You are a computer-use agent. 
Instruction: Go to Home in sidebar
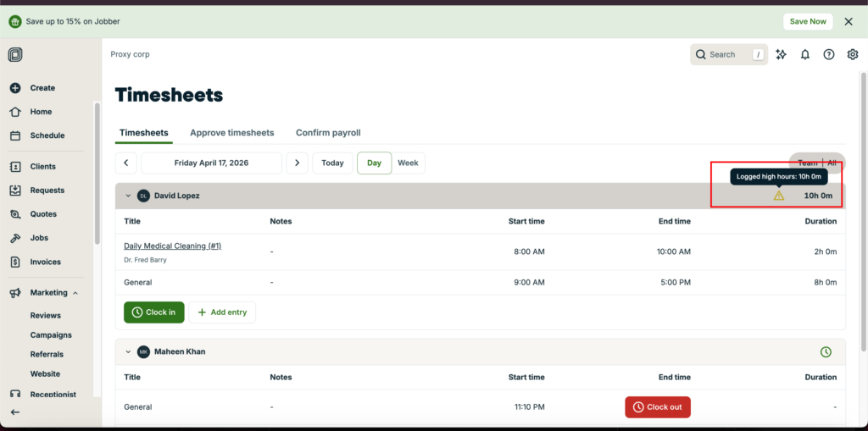41,112
